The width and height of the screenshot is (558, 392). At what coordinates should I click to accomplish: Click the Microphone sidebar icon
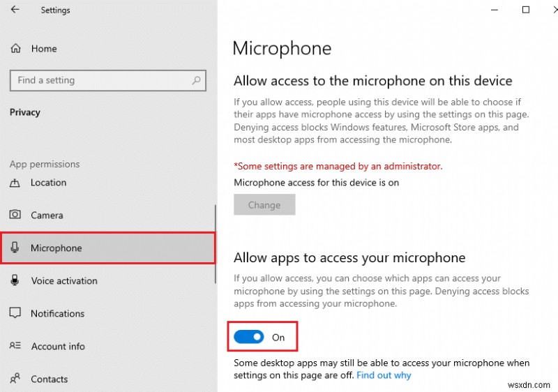15,247
